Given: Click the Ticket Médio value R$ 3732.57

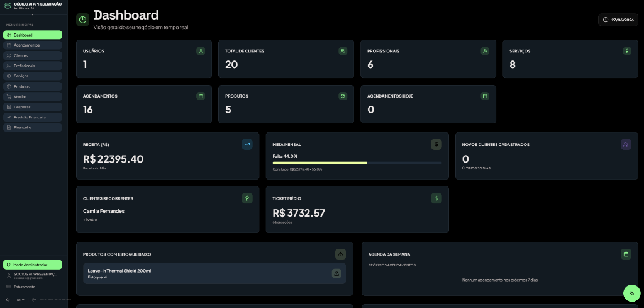Looking at the screenshot, I should [x=299, y=213].
